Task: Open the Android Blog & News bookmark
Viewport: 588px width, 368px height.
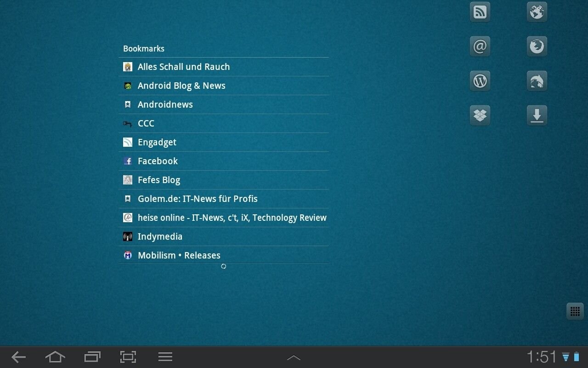Action: click(224, 86)
